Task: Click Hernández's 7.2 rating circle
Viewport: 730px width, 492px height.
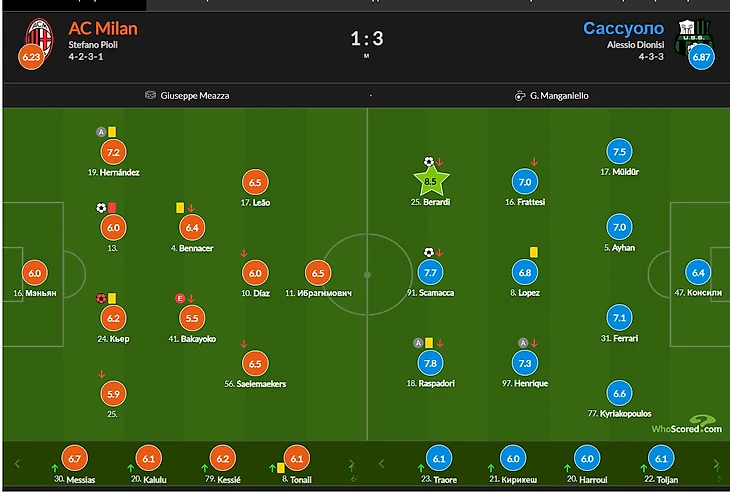Action: point(113,152)
